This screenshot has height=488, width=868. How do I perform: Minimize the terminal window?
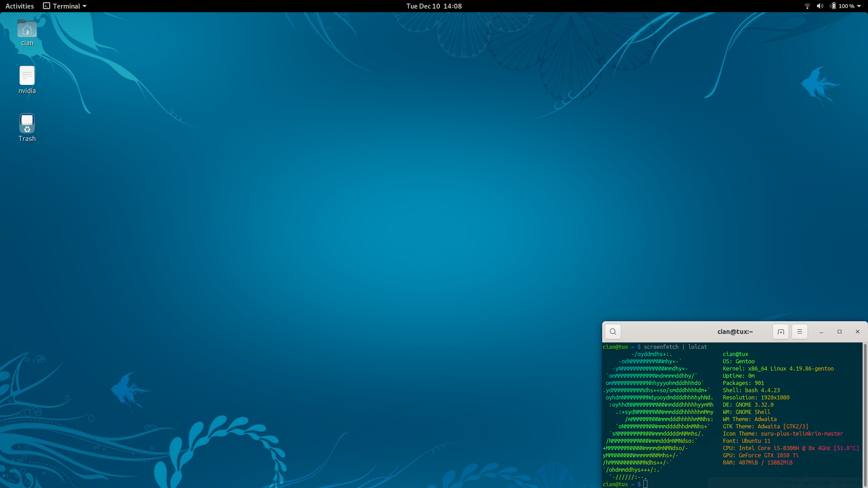point(821,332)
